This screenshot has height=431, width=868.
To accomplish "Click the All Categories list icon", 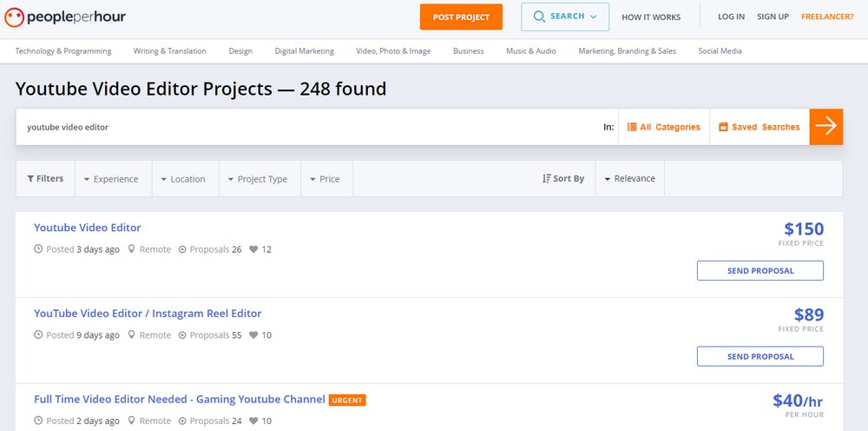I will 632,127.
